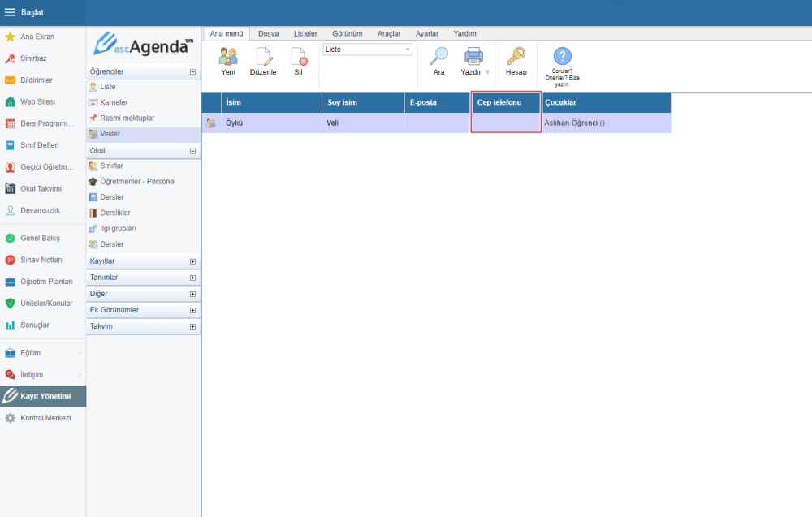Open Bildirimler envelope icon
Viewport: 812px width, 517px height.
click(x=10, y=80)
